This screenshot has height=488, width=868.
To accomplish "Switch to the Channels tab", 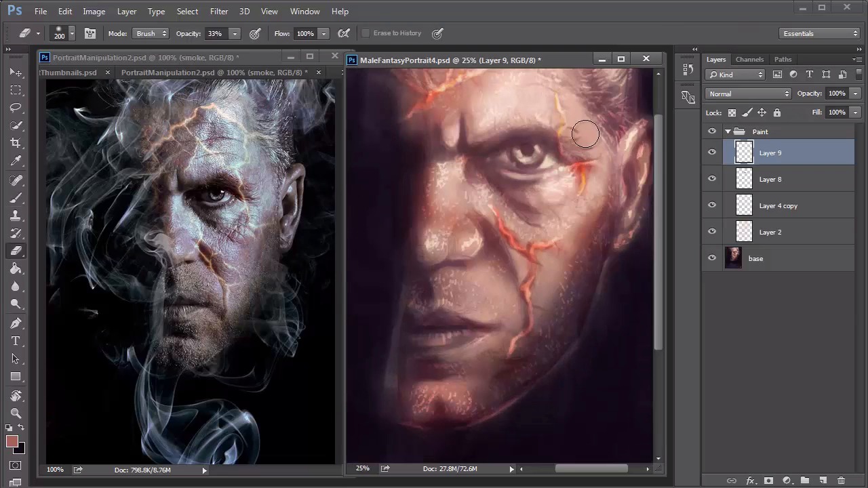I will 749,60.
